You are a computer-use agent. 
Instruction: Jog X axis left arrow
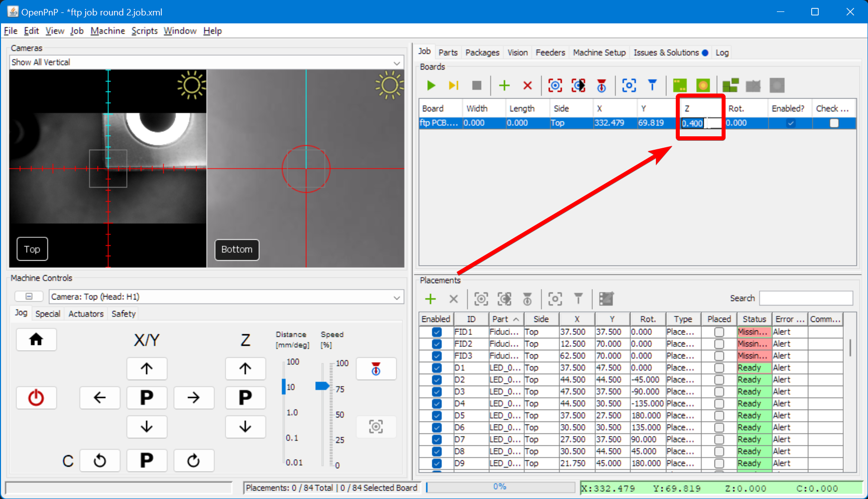click(100, 398)
